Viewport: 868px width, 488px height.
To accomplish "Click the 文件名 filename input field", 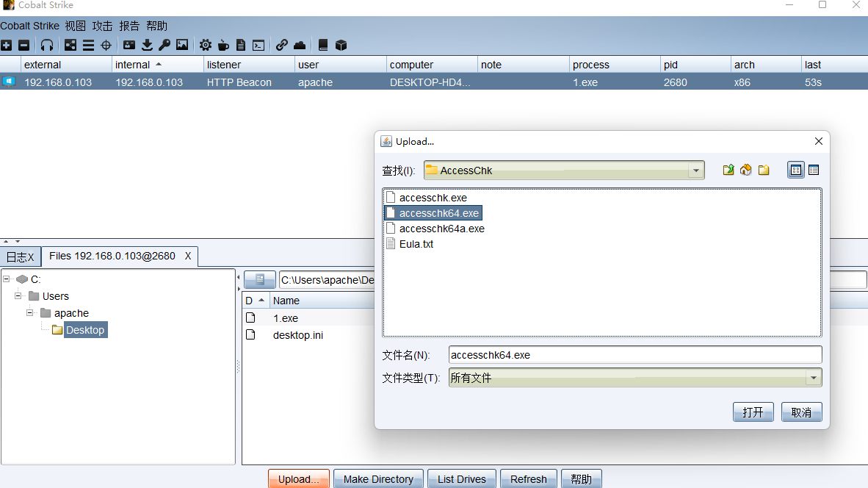I will pyautogui.click(x=635, y=355).
